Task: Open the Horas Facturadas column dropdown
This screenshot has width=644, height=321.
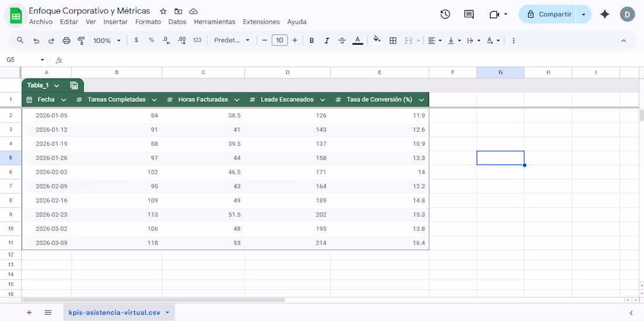Action: pos(237,100)
